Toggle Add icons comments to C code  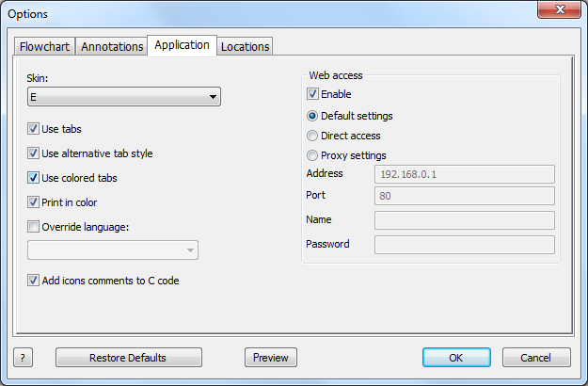point(33,281)
